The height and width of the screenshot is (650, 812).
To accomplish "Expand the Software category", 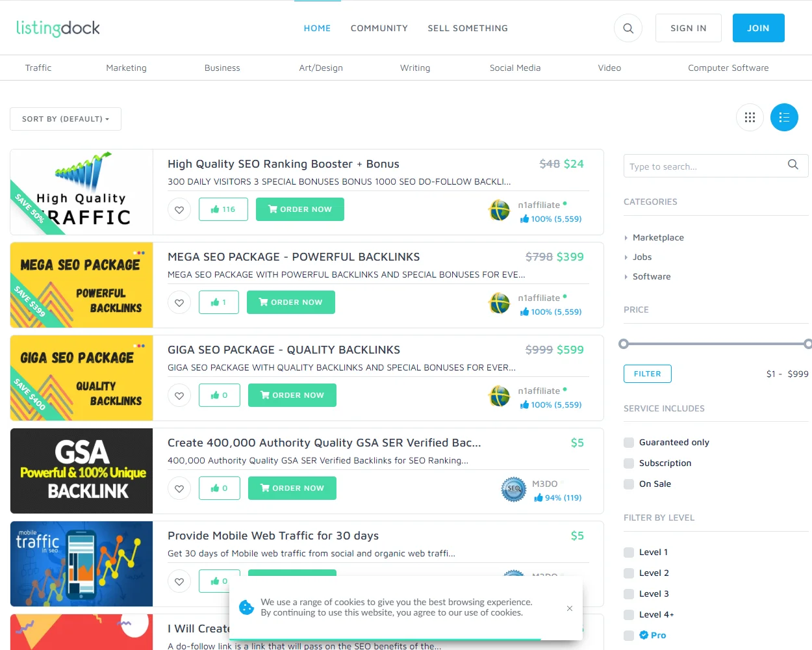I will (x=652, y=276).
